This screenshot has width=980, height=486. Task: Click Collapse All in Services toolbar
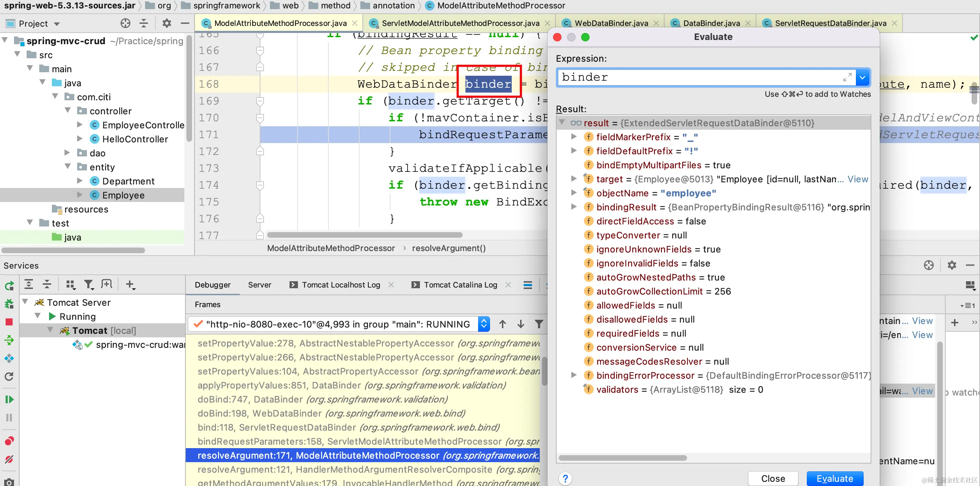click(47, 284)
